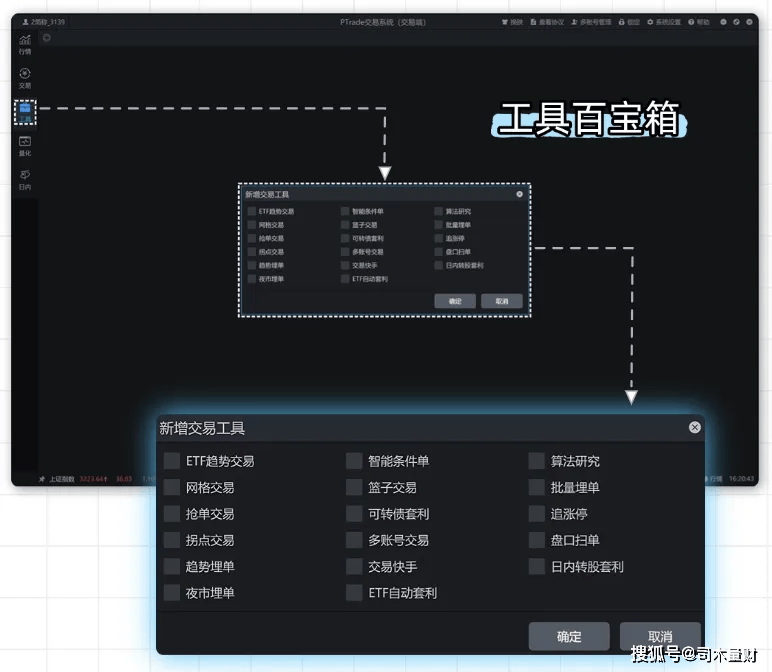772x672 pixels.
Task: Check ETF趋势交易 in the enlarged dialog
Action: tap(172, 461)
